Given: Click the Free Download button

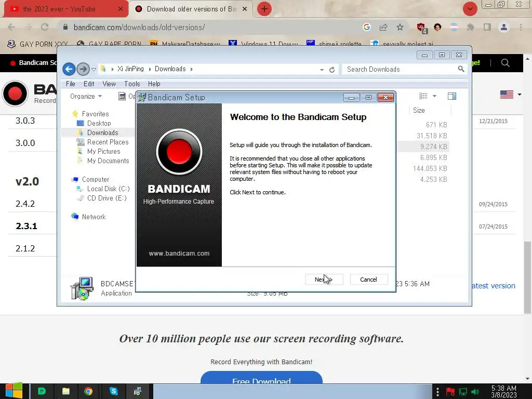Looking at the screenshot, I should [x=261, y=377].
